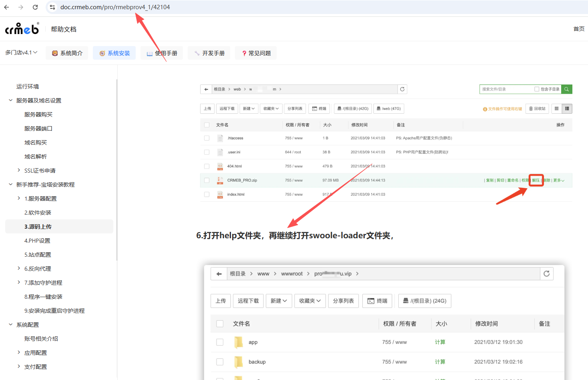Click the index.html file icon
588x380 pixels.
pyautogui.click(x=220, y=195)
